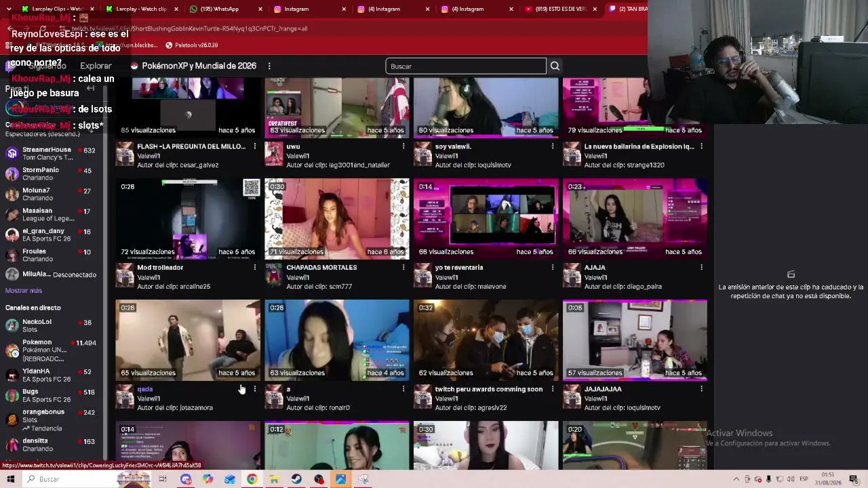Open the qeda clip title link
This screenshot has width=868, height=488.
tap(145, 389)
